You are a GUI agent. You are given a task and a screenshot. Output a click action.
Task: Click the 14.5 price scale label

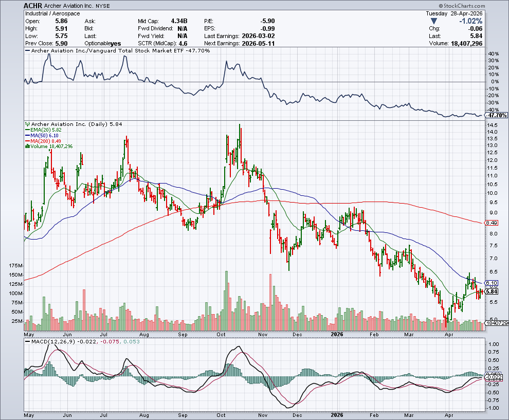tap(492, 125)
